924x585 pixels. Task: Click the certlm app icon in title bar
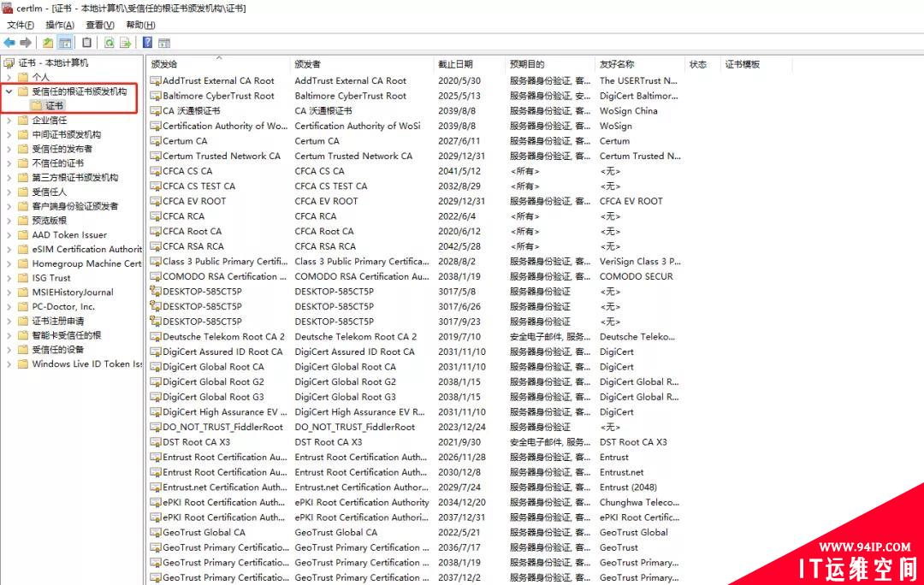click(x=7, y=8)
